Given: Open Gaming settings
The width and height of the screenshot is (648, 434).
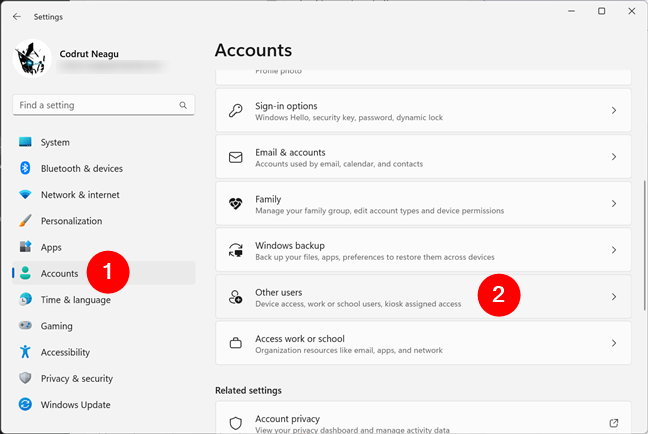Looking at the screenshot, I should [104, 326].
